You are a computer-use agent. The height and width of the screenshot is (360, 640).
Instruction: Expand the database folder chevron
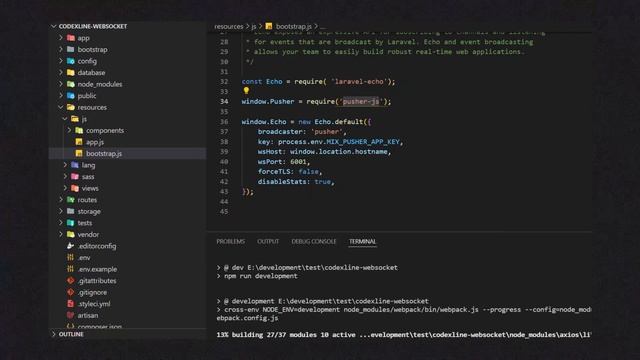[x=61, y=72]
